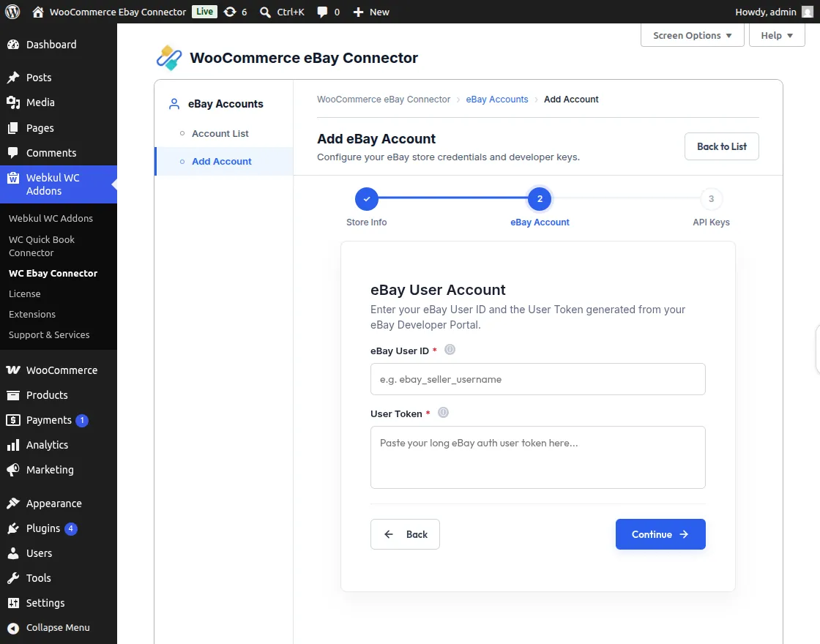Focus the User Token textarea
The height and width of the screenshot is (644, 820).
click(537, 457)
